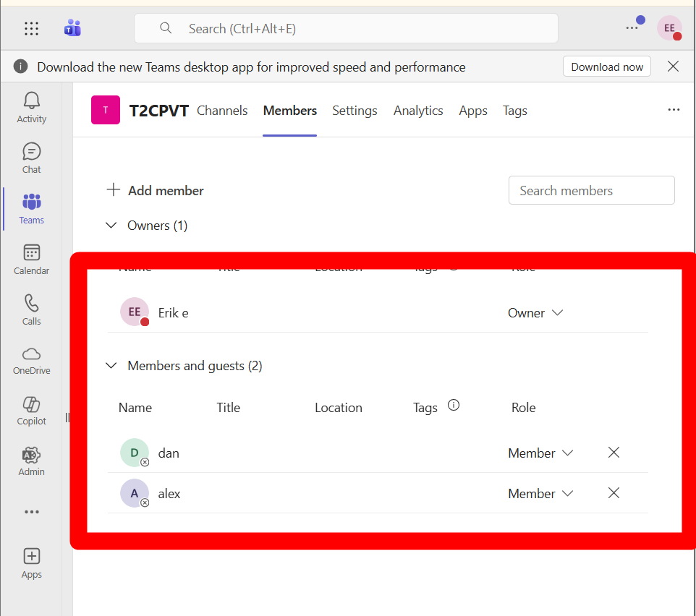This screenshot has height=616, width=696.
Task: Click the Tags info icon
Action: point(454,405)
